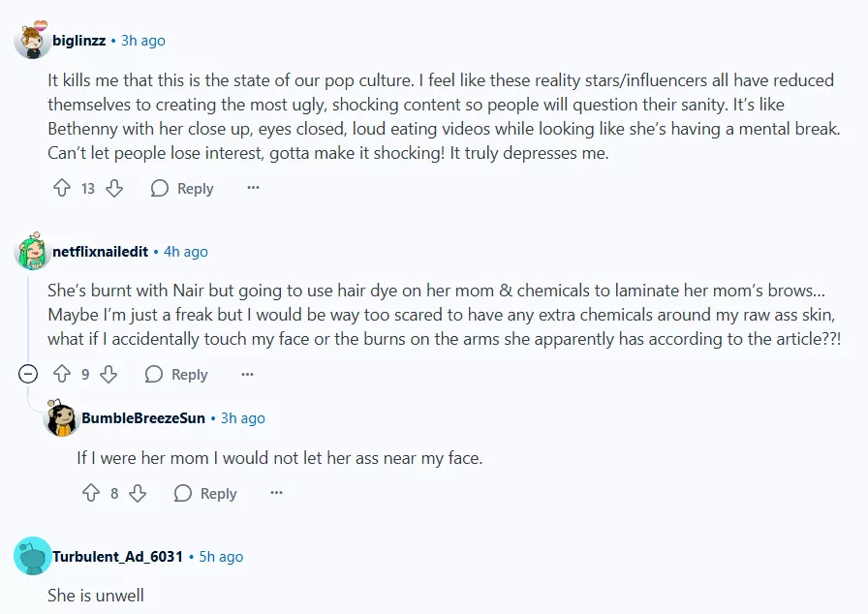Downvote netflixnailedit's comment

click(x=108, y=375)
